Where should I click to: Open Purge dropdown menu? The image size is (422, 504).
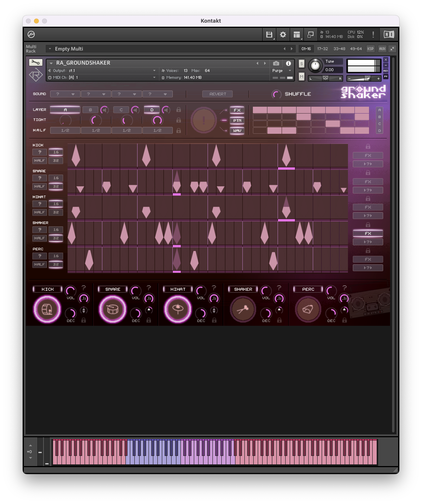tap(282, 71)
